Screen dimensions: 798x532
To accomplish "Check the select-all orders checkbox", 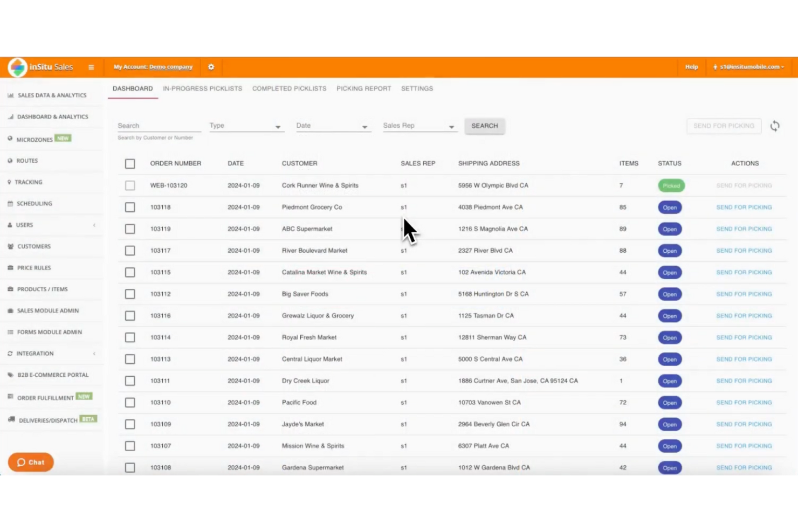I will [129, 163].
